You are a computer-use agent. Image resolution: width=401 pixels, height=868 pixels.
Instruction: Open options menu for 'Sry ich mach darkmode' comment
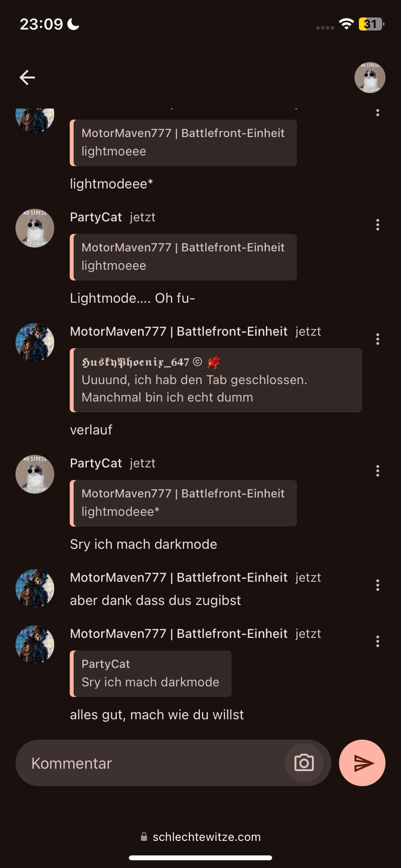[x=378, y=471]
